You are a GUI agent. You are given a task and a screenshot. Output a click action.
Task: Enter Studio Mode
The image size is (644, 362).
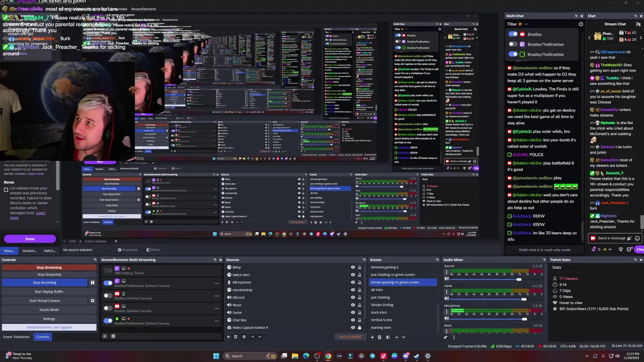coord(49,310)
